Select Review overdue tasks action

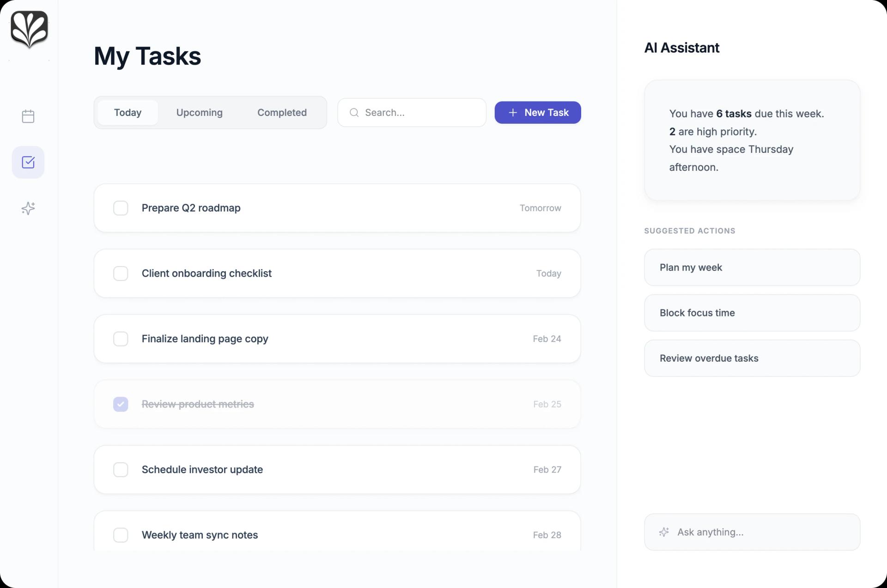(752, 358)
